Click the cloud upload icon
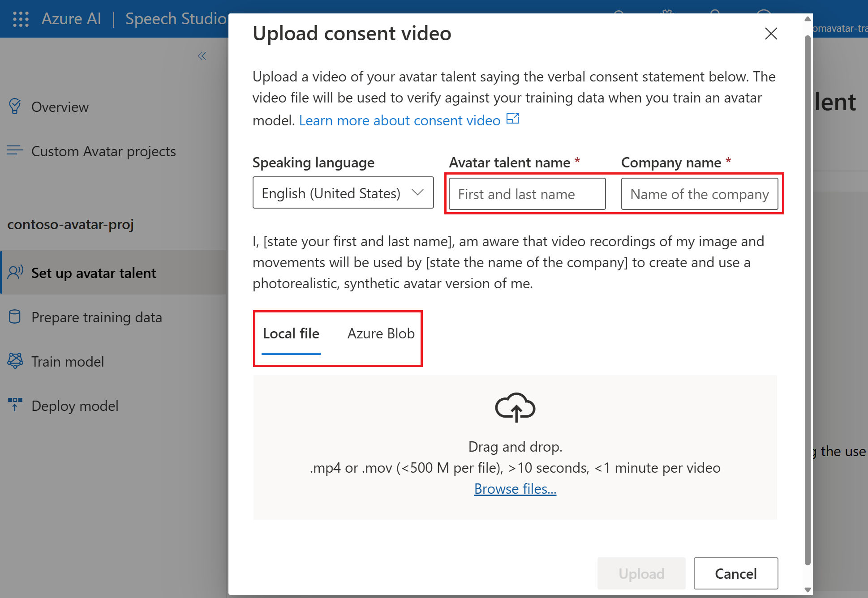The height and width of the screenshot is (598, 868). (x=515, y=407)
